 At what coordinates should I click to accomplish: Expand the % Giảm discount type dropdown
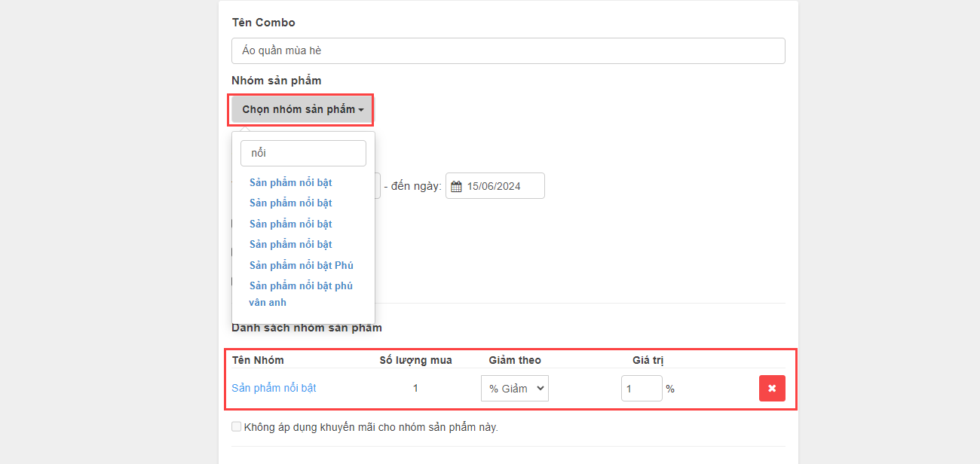[x=514, y=388]
